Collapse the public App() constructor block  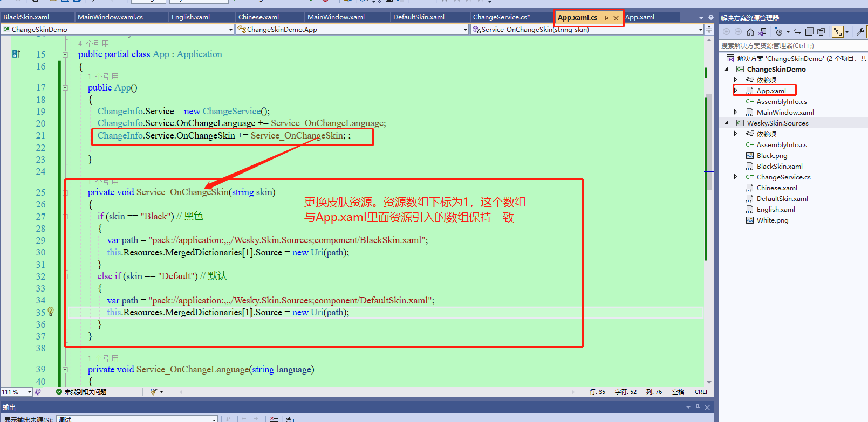(x=65, y=88)
